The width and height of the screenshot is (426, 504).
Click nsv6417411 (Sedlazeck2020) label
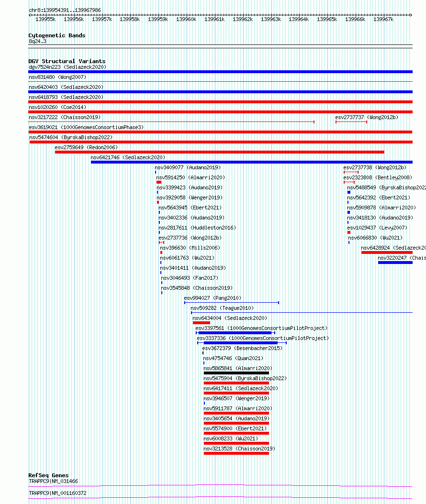[x=241, y=389]
